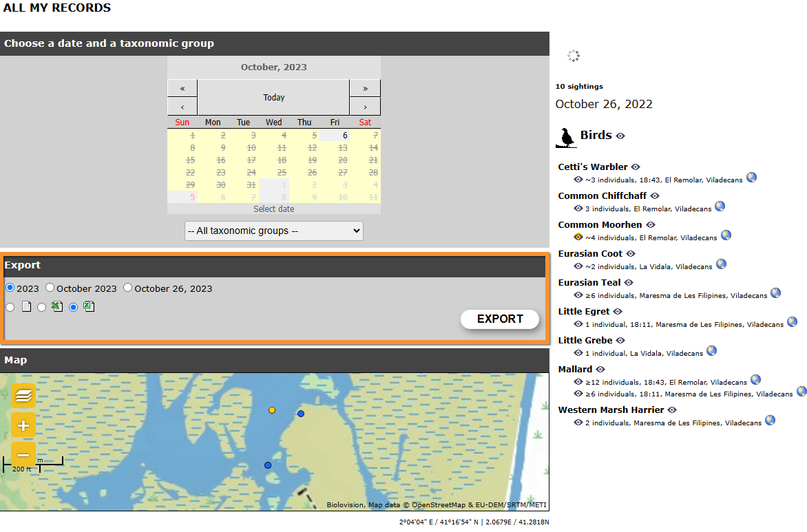Screen dimensions: 807x532
Task: Open the map layers selector
Action: [23, 396]
